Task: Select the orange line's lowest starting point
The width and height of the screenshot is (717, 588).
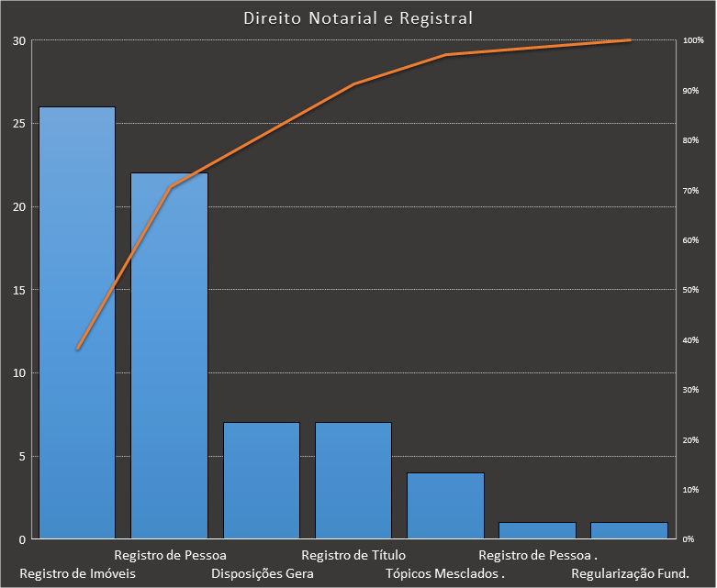Action: (78, 349)
